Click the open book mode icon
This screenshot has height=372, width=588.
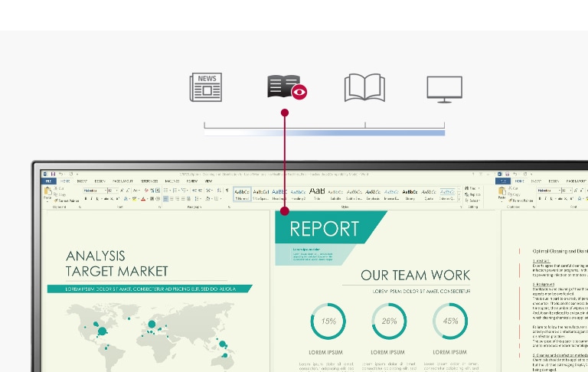click(x=364, y=88)
